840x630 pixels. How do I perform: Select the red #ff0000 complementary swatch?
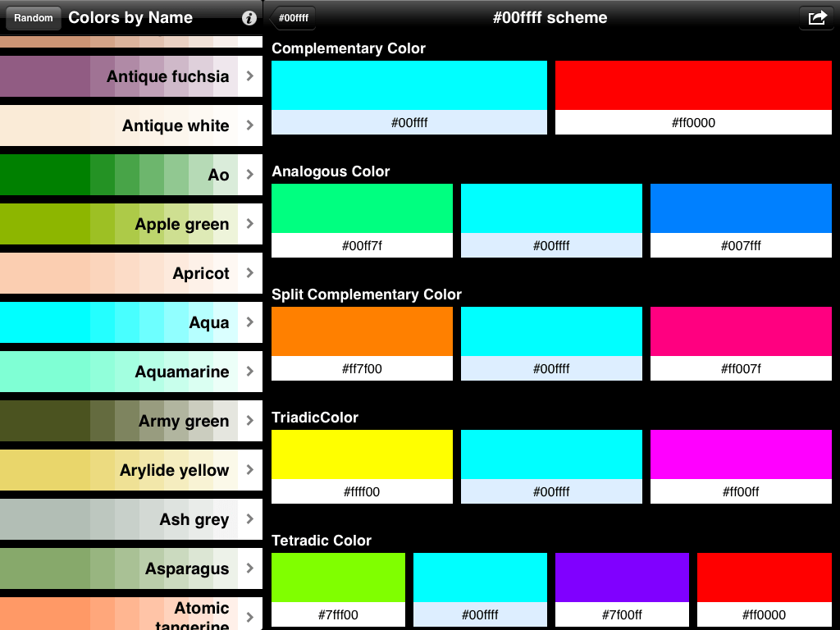coord(693,86)
